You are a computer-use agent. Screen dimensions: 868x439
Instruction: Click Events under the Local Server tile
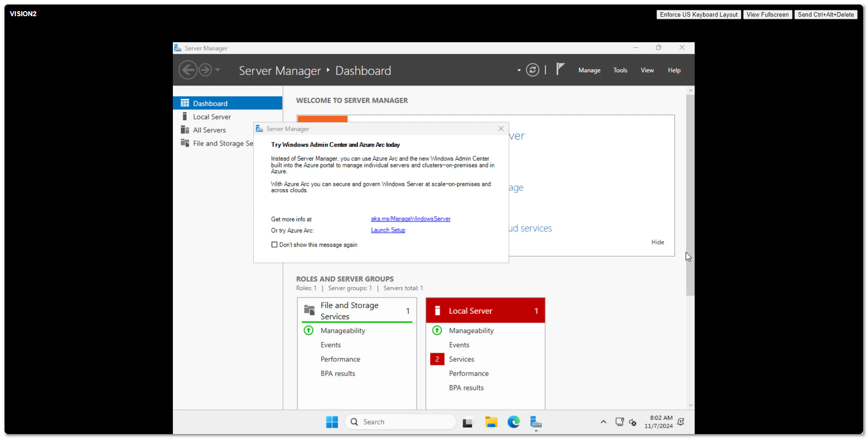[x=459, y=345]
